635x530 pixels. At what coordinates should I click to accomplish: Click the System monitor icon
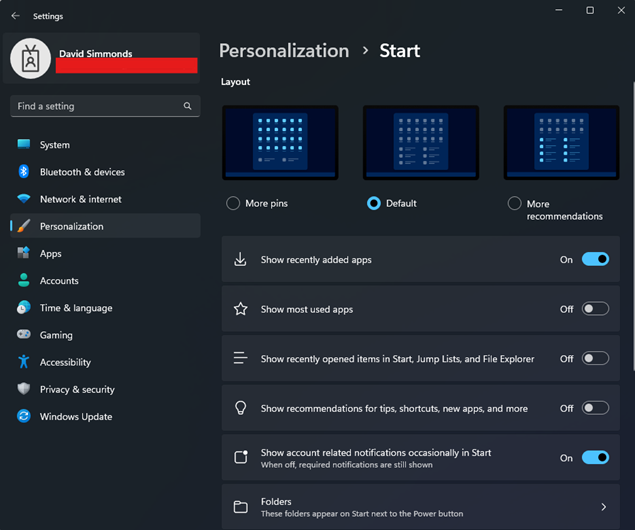[23, 144]
